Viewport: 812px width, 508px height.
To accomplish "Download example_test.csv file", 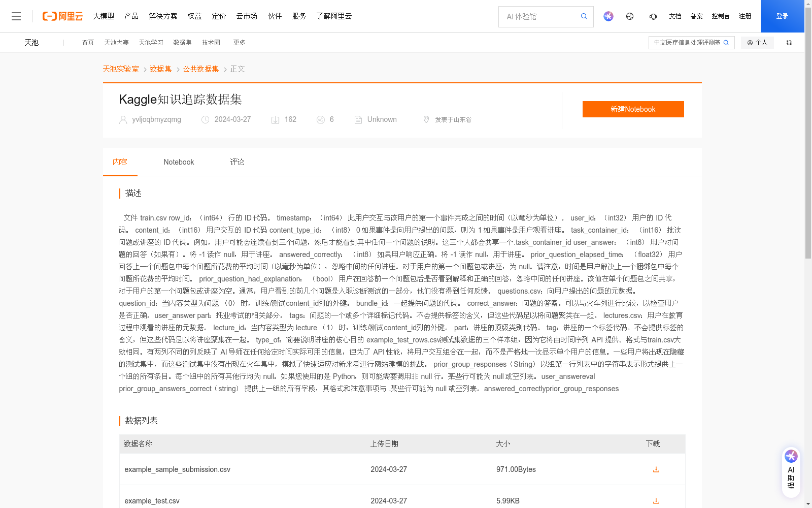I will 656,501.
